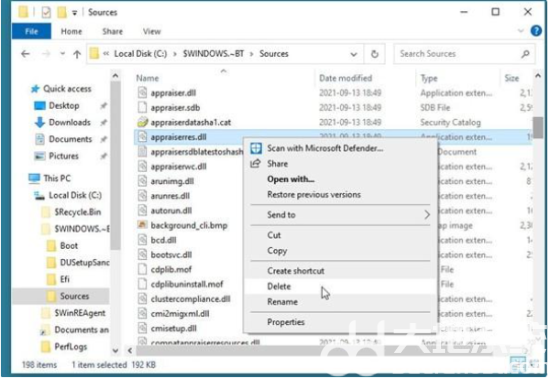
Task: Expand the address bar history dropdown
Action: click(354, 54)
